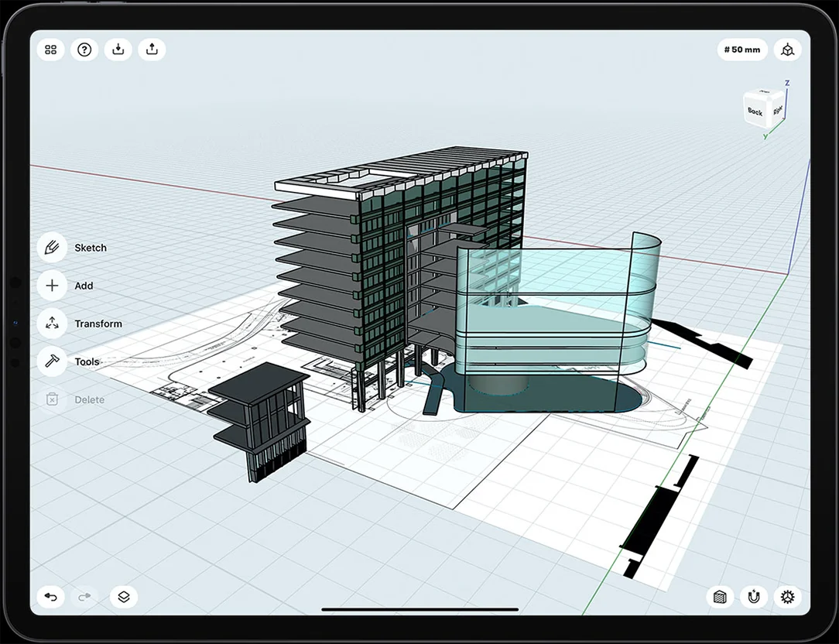Select the curved glass building model
This screenshot has width=839, height=644.
pos(557,310)
